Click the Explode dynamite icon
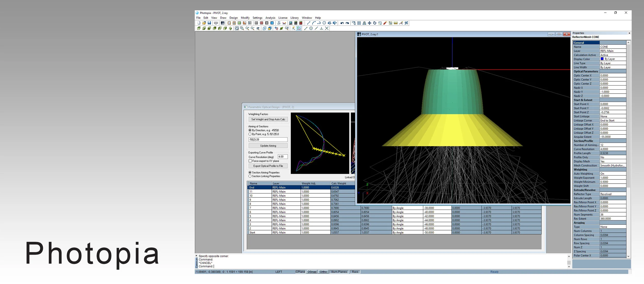 point(385,23)
